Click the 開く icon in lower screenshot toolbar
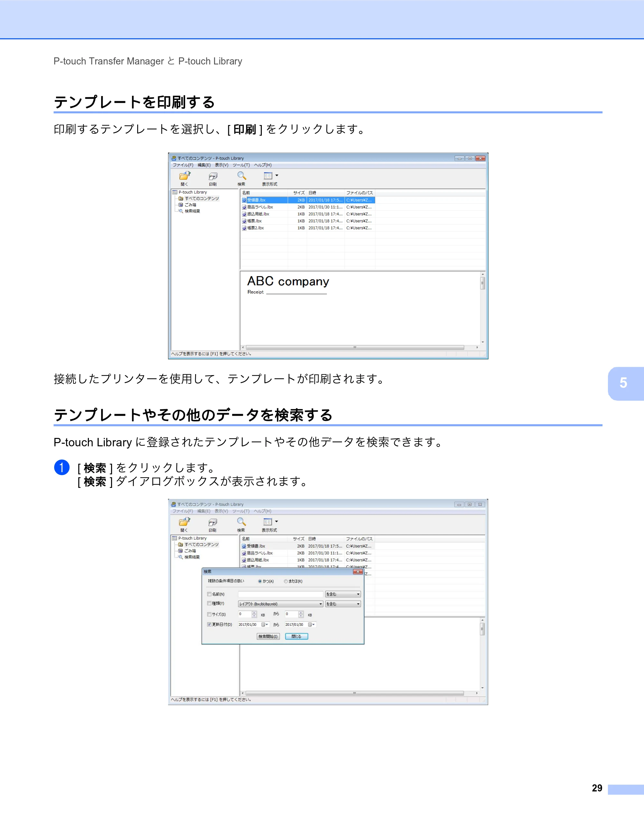 185,522
